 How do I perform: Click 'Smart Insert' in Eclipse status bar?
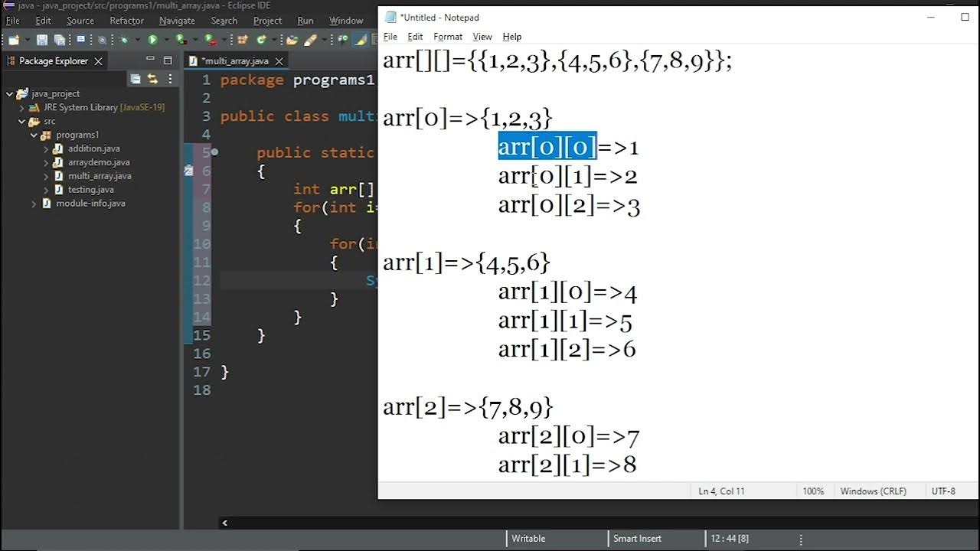click(637, 539)
